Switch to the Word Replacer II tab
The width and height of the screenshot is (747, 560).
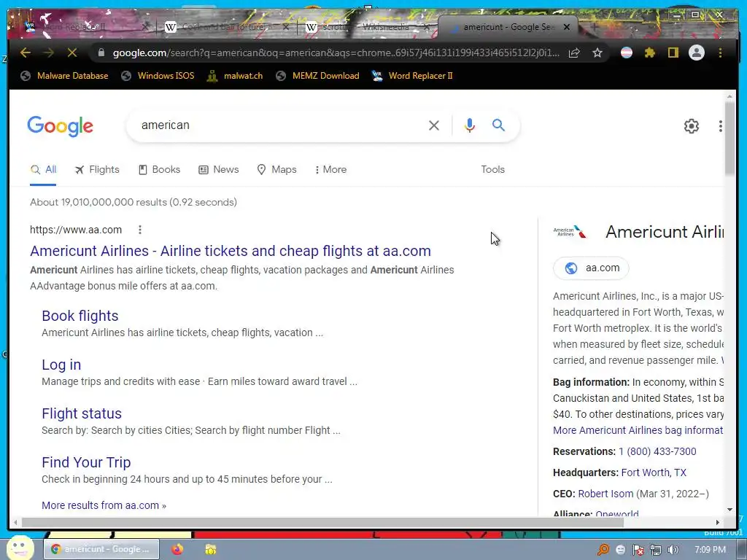[86, 27]
